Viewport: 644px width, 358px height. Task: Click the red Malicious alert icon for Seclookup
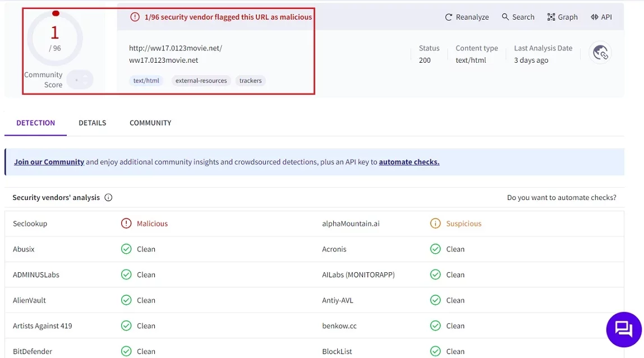(x=126, y=224)
